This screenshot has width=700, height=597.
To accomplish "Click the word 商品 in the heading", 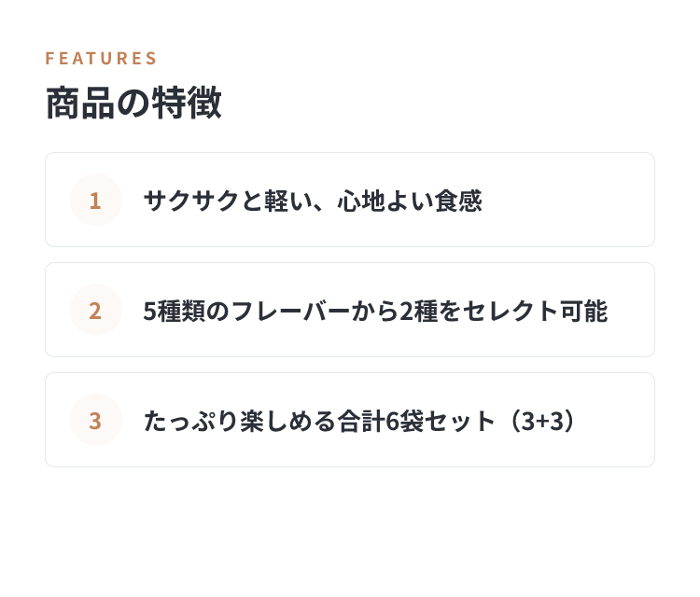I will pyautogui.click(x=80, y=103).
